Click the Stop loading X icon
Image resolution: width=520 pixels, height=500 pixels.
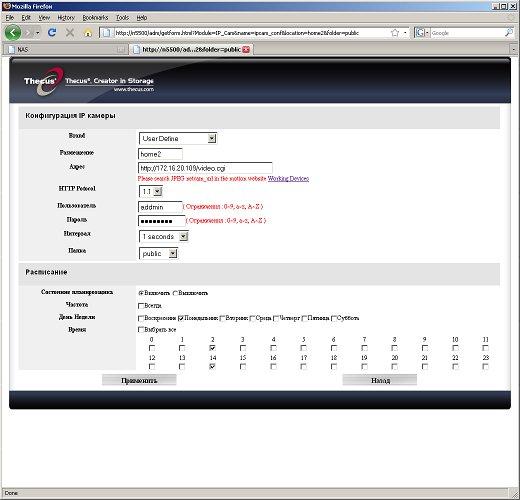click(70, 33)
